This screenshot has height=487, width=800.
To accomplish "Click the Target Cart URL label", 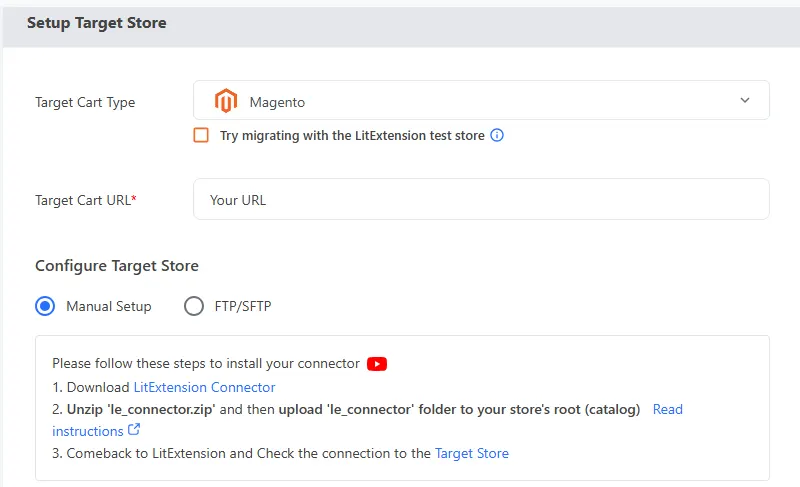I will point(86,200).
